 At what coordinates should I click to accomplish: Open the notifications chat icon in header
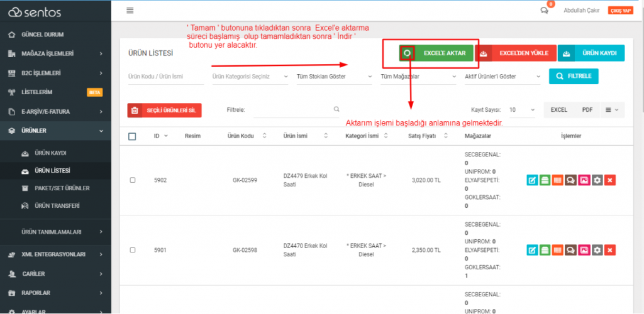[544, 10]
